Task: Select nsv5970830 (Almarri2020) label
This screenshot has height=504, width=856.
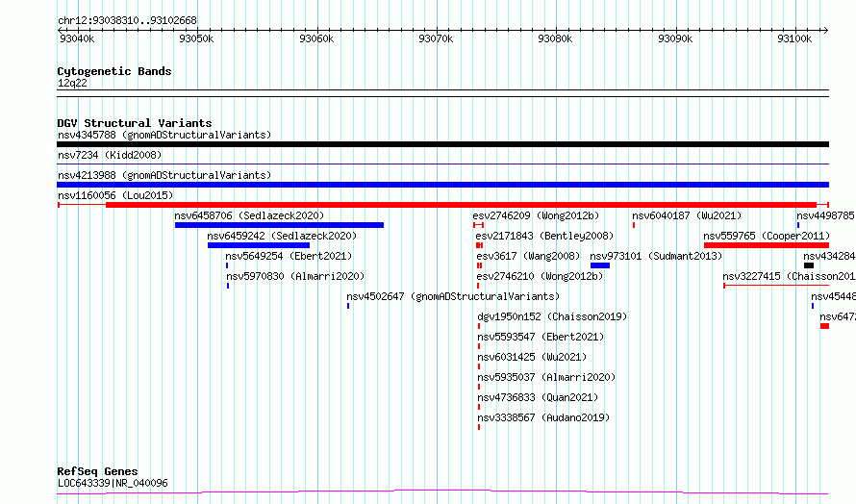Action: [295, 276]
